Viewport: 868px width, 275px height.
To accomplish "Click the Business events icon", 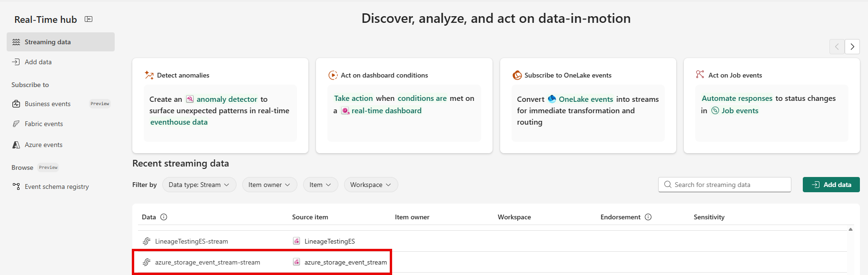I will pos(16,104).
